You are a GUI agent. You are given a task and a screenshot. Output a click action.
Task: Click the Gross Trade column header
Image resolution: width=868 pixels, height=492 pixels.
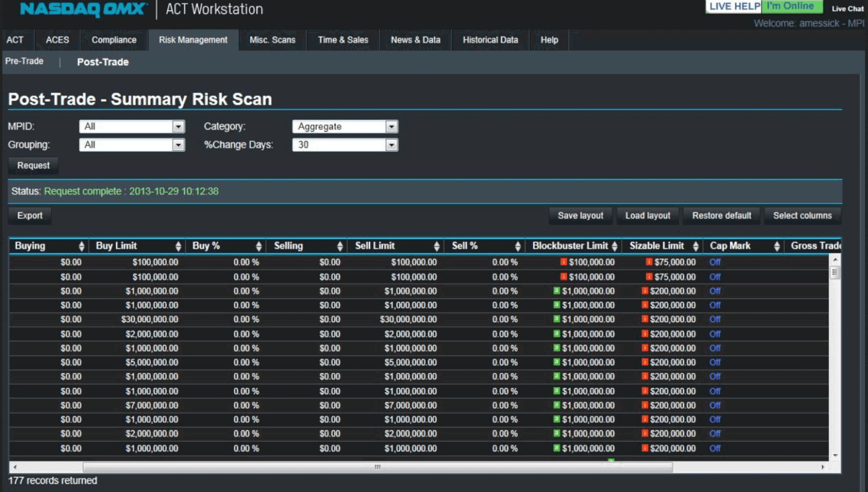812,246
